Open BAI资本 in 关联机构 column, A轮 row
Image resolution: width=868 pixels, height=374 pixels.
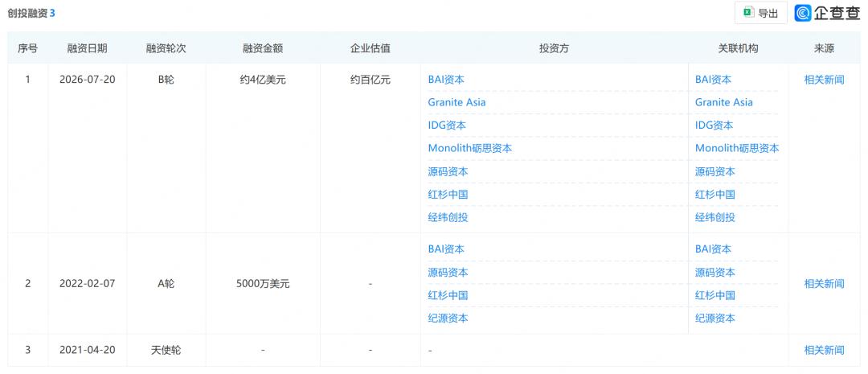pyautogui.click(x=714, y=249)
